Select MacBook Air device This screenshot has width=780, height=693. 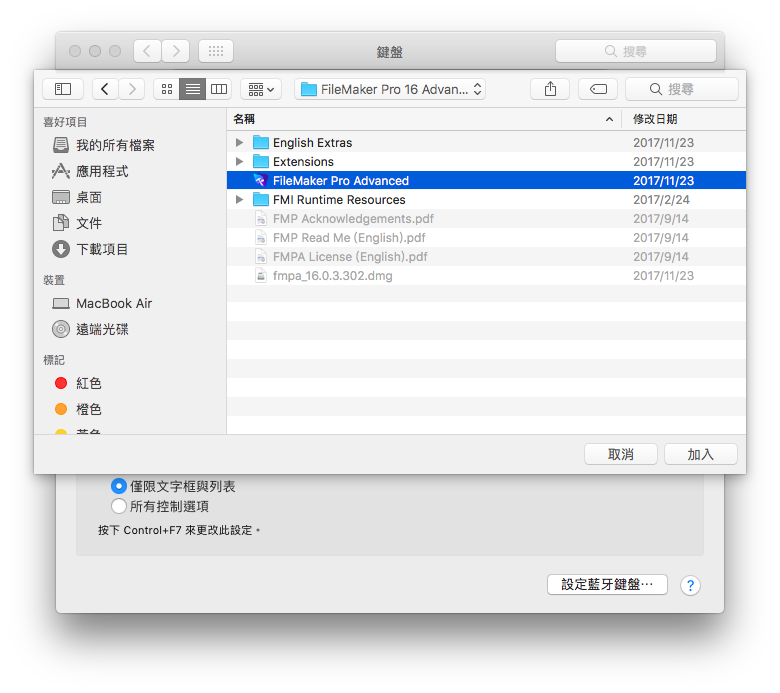pyautogui.click(x=102, y=303)
